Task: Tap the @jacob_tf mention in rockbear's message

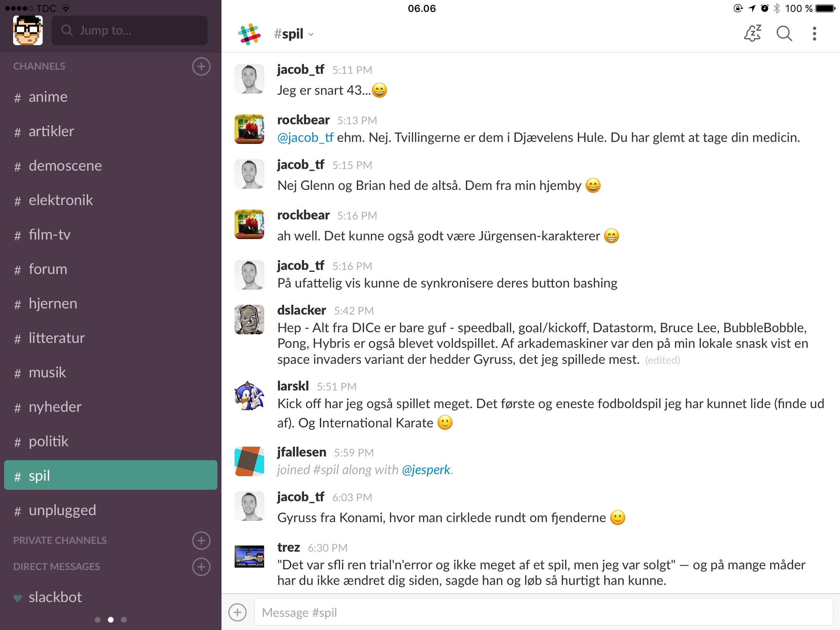Action: pos(305,137)
